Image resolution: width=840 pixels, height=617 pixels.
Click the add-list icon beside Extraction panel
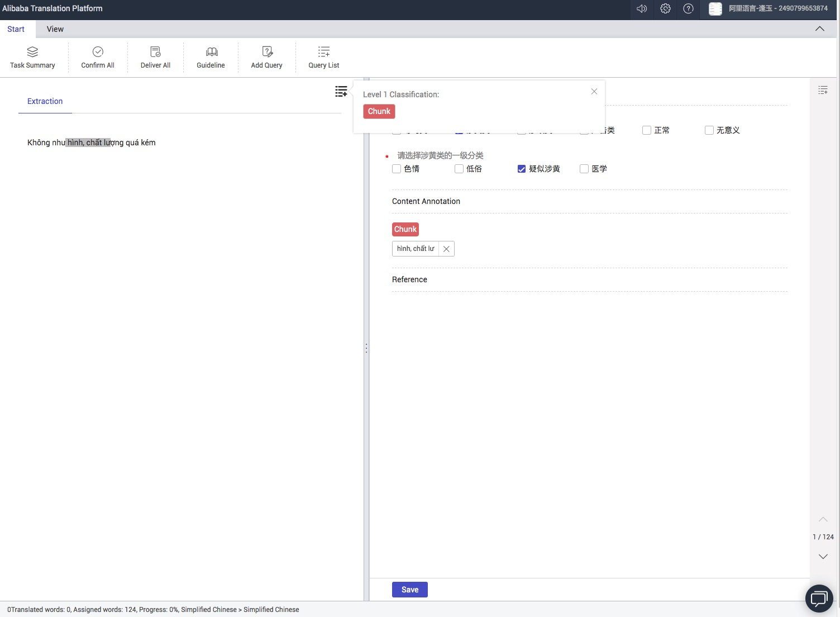[x=341, y=91]
